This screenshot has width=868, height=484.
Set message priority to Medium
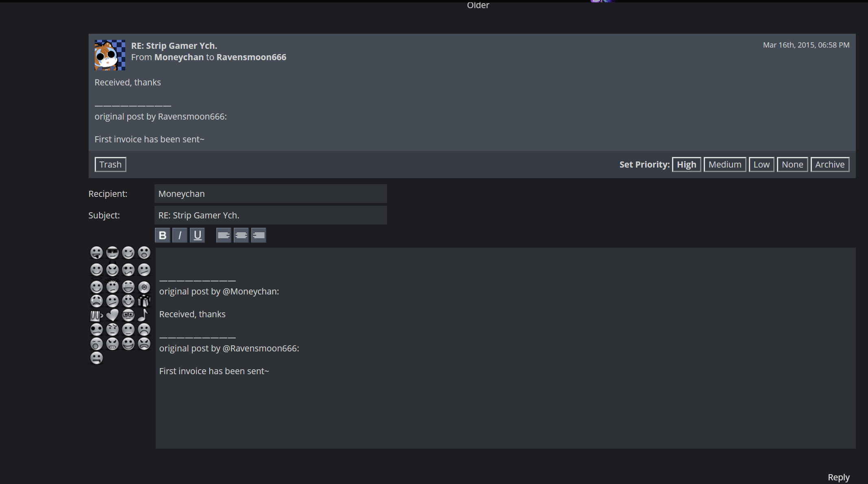725,164
